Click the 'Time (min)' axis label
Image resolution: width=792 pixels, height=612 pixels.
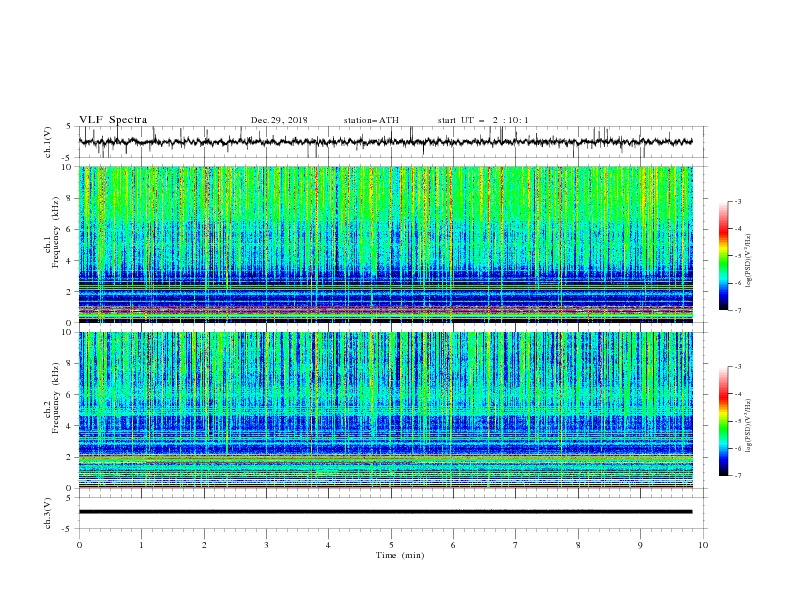[400, 555]
